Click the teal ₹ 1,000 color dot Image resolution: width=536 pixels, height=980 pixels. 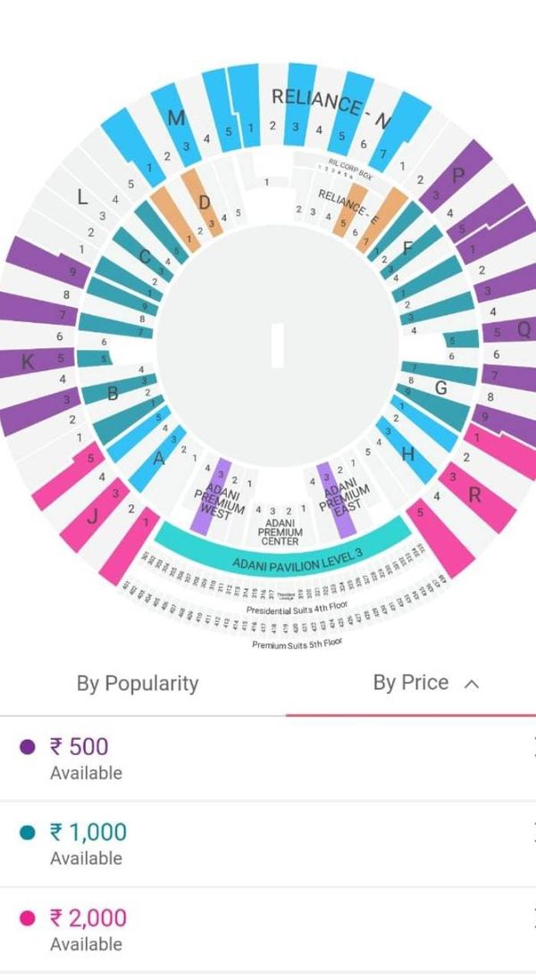coord(28,833)
